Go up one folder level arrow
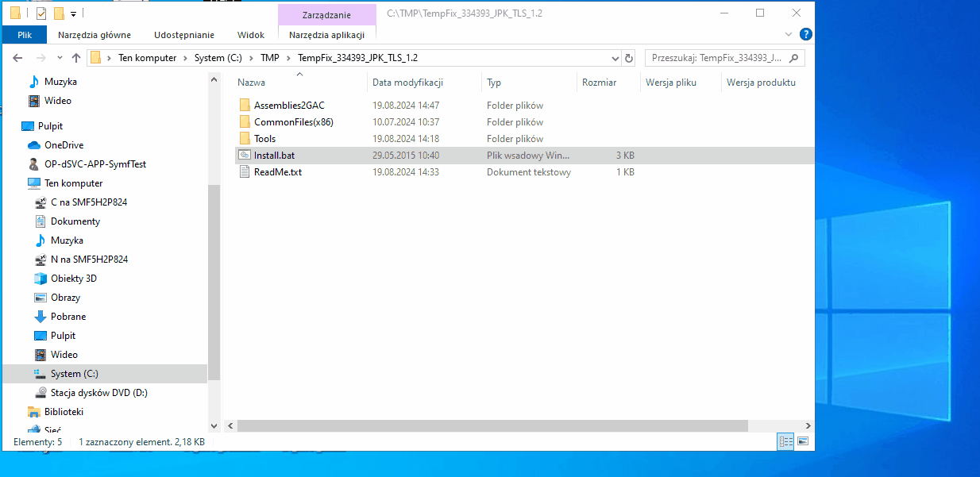 point(76,58)
